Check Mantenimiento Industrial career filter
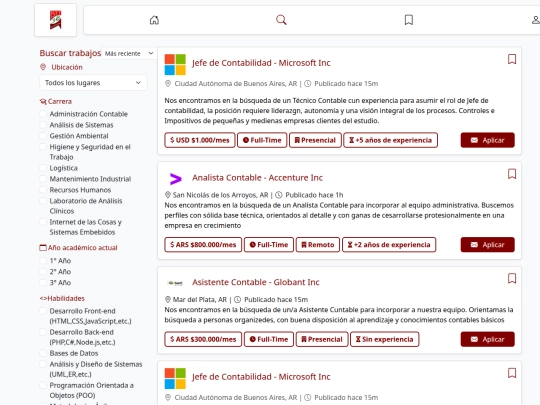This screenshot has width=540, height=405. (x=43, y=179)
